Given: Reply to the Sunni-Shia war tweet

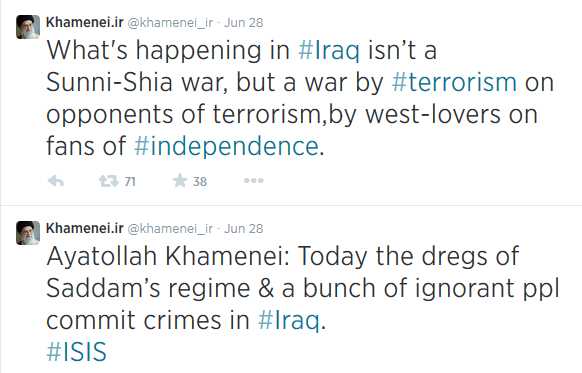Looking at the screenshot, I should 56,181.
